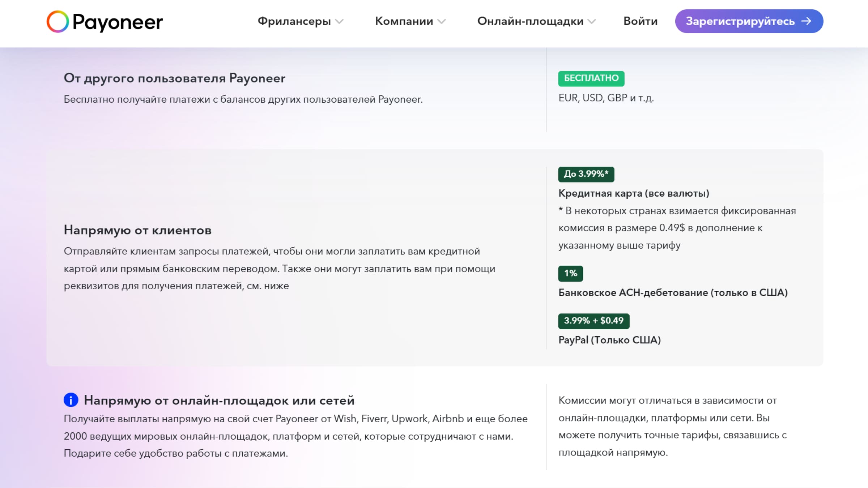Viewport: 868px width, 488px height.
Task: Select Компании in the top menu
Action: [404, 21]
